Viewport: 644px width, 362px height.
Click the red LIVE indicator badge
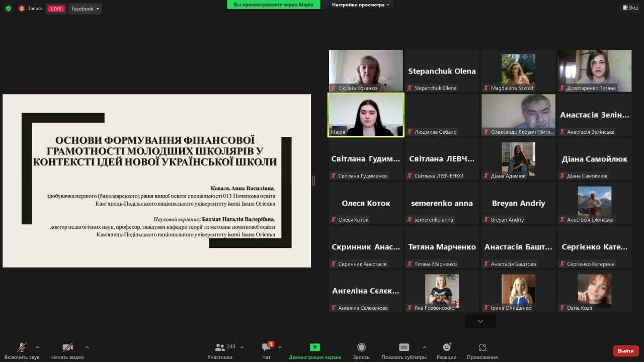tap(56, 9)
